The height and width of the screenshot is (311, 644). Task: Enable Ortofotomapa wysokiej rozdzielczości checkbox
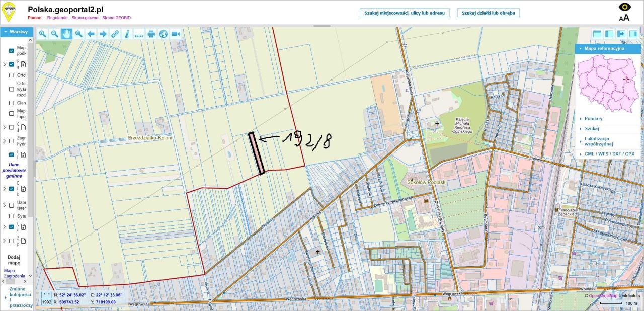[x=12, y=89]
